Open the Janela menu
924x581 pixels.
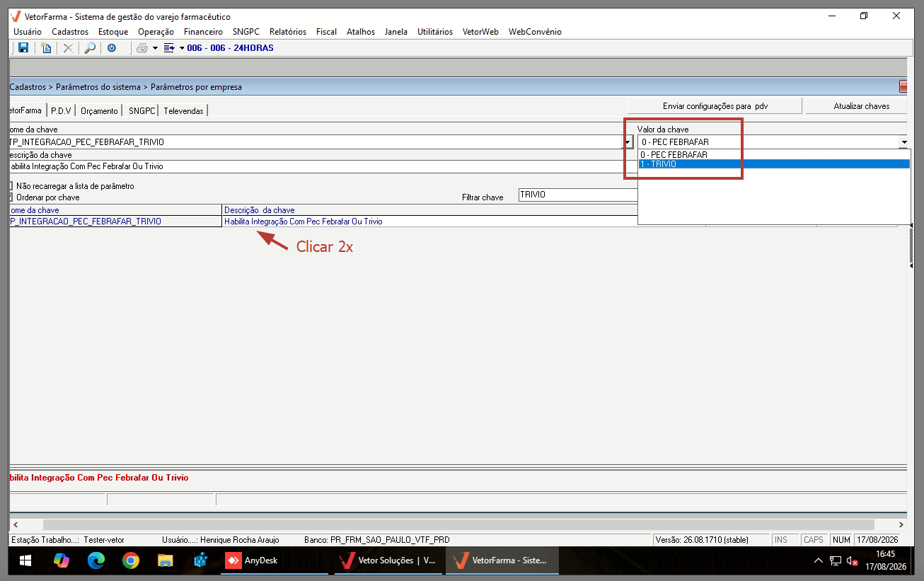[396, 32]
